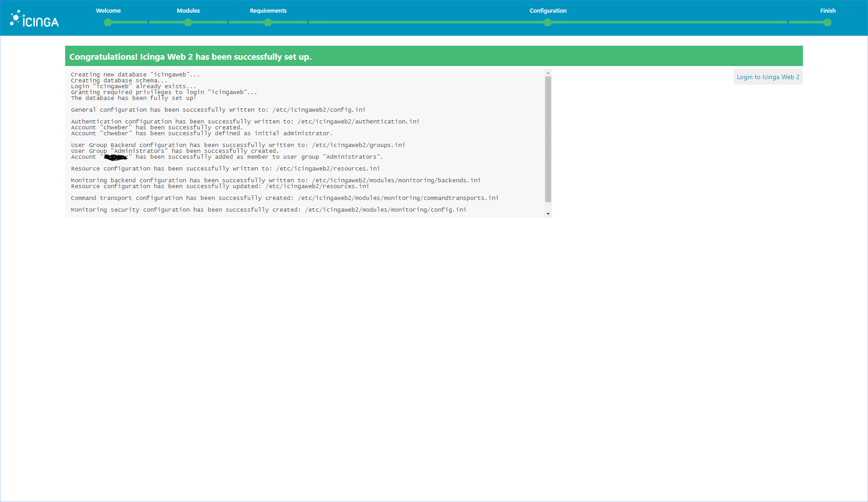The image size is (868, 502).
Task: Click the 'defined as initial administrator' line
Action: click(x=202, y=133)
